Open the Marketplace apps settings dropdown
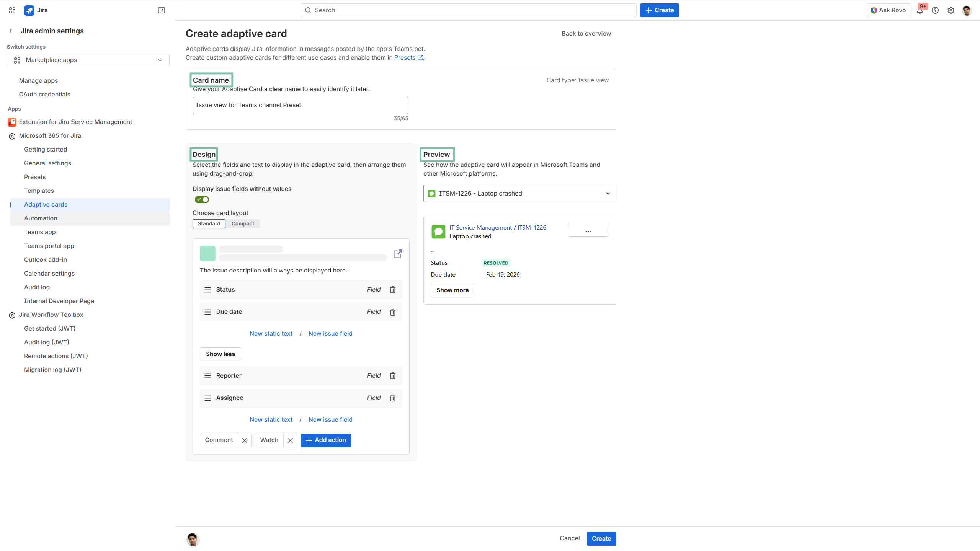This screenshot has height=551, width=980. [x=88, y=60]
